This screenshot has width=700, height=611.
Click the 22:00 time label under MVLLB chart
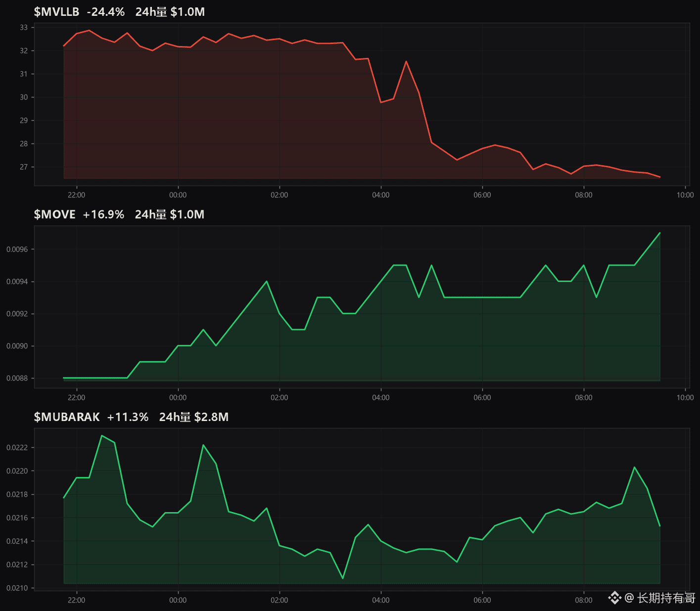pyautogui.click(x=77, y=195)
